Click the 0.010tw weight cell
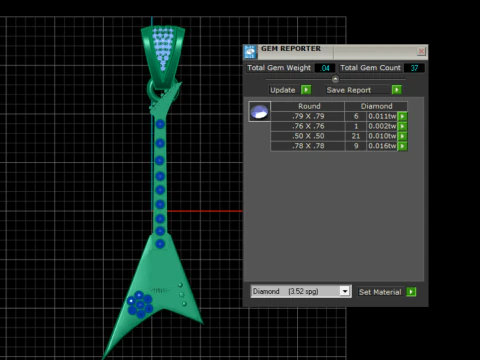Screen dimensions: 480x360 point(382,136)
